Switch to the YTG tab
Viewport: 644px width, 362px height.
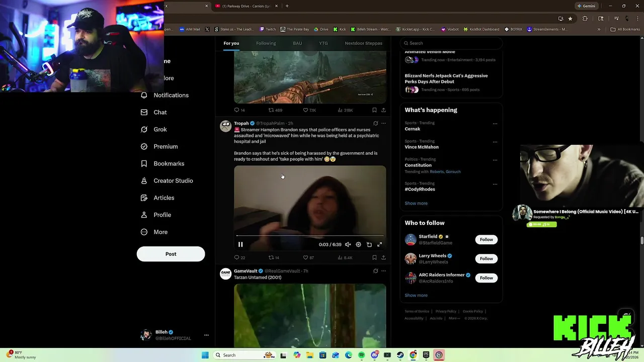pos(324,43)
